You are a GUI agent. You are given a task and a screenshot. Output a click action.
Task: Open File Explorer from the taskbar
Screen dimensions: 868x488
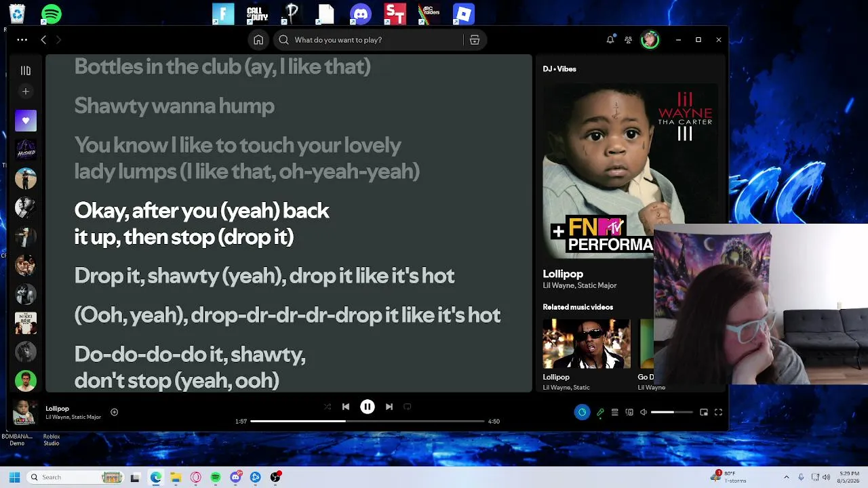176,477
